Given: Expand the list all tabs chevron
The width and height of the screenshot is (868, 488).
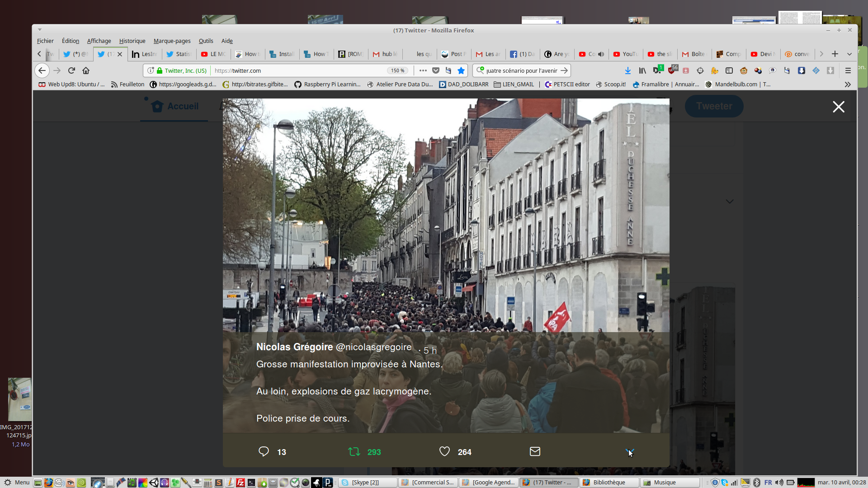Looking at the screenshot, I should [x=849, y=54].
